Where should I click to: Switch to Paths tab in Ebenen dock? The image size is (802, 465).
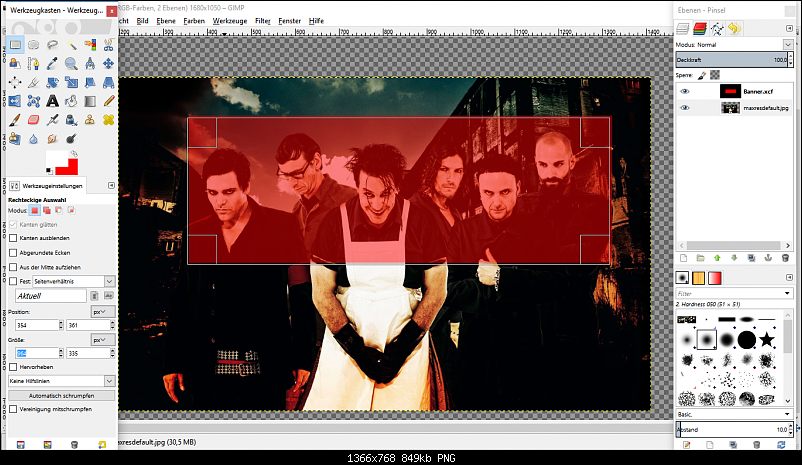(717, 29)
